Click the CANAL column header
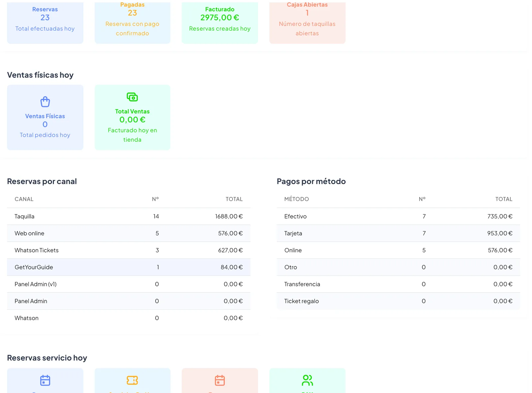 point(24,199)
